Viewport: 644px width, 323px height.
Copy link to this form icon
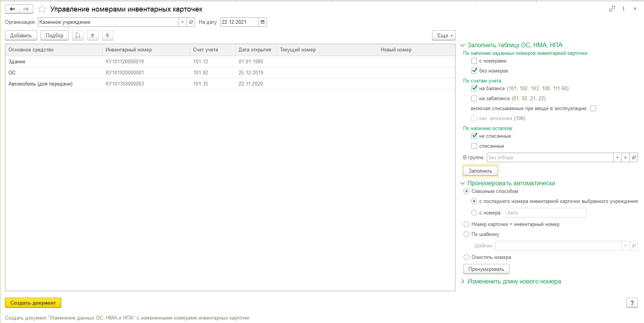612,9
